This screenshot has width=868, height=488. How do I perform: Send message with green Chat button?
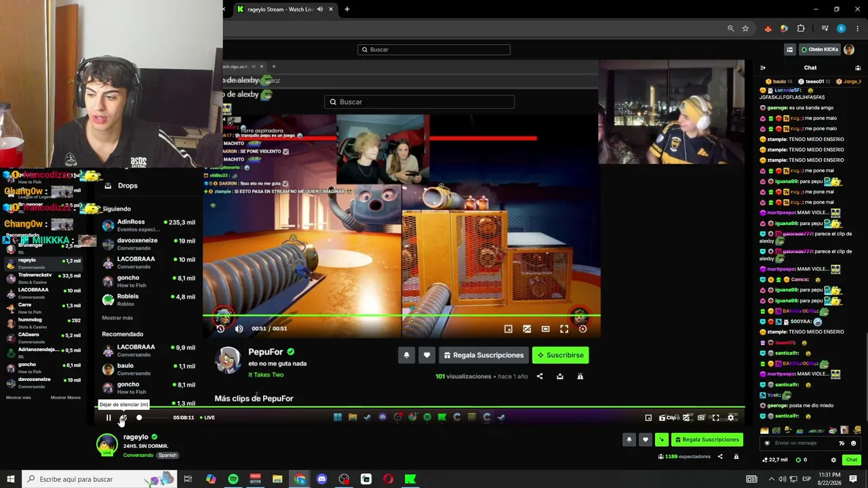(x=852, y=460)
